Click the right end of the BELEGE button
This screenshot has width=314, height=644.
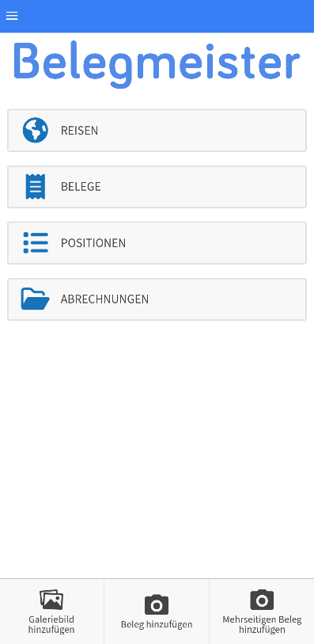pos(287,187)
